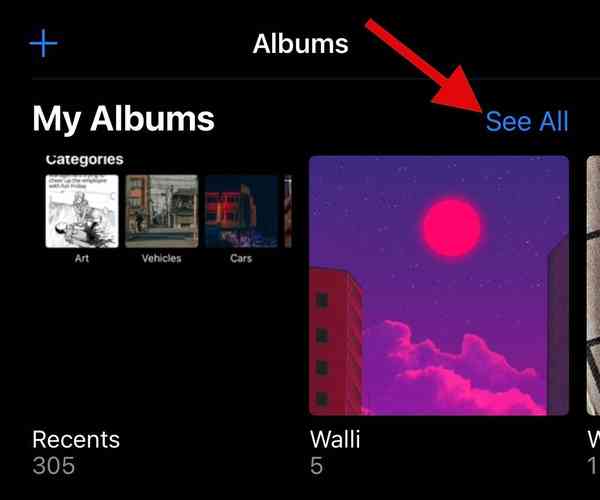Open the Cars category thumbnail

tap(241, 211)
